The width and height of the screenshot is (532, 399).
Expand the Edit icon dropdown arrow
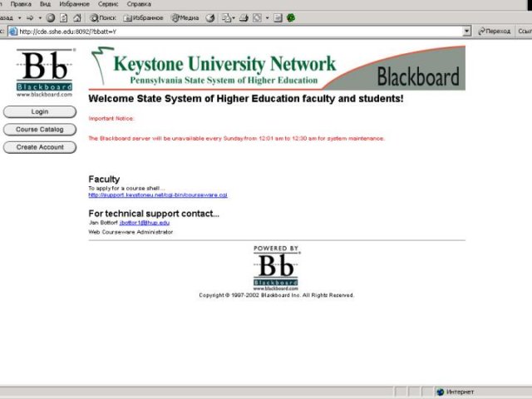pyautogui.click(x=267, y=17)
